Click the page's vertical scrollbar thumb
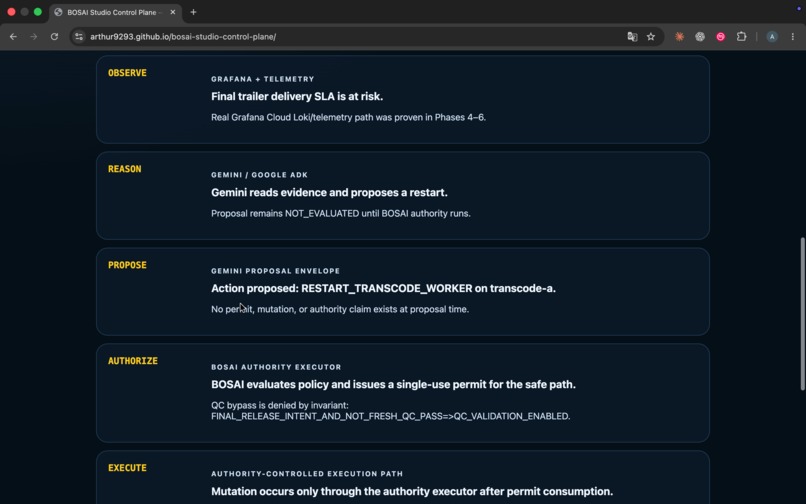Image resolution: width=806 pixels, height=504 pixels. (802, 314)
